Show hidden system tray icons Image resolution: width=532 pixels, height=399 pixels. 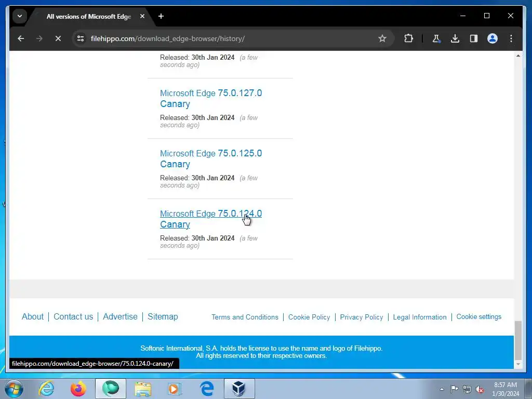pyautogui.click(x=442, y=389)
